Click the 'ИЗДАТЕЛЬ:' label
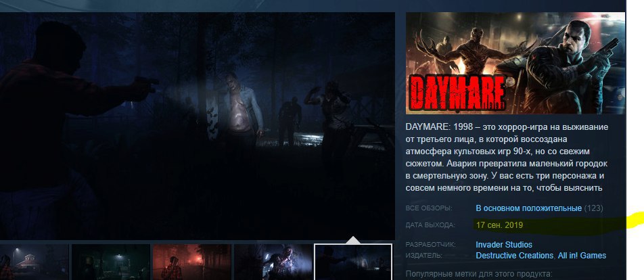The height and width of the screenshot is (280, 644). tap(424, 256)
